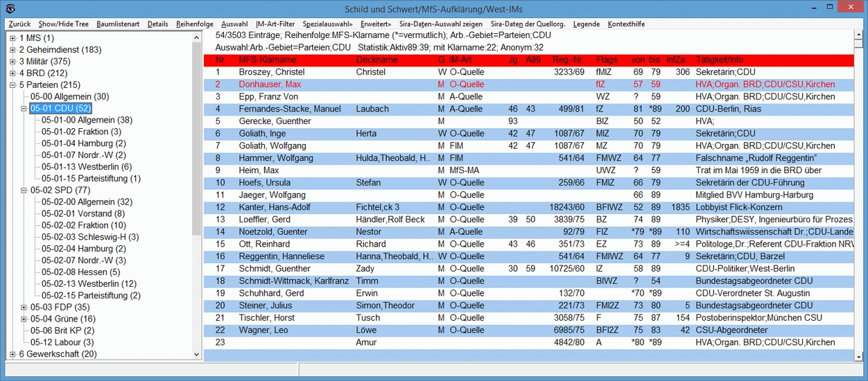The width and height of the screenshot is (868, 381).
Task: Select 05-02-01 Vorstand (8)
Action: tap(83, 213)
